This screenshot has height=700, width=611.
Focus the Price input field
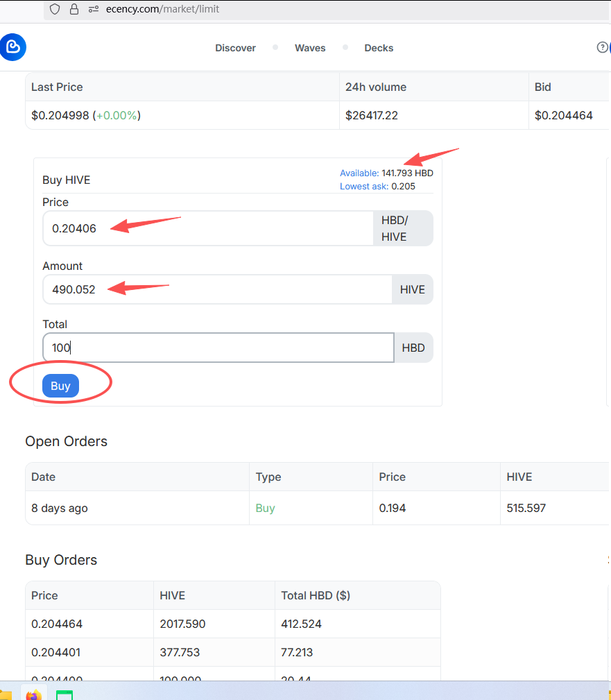click(208, 228)
